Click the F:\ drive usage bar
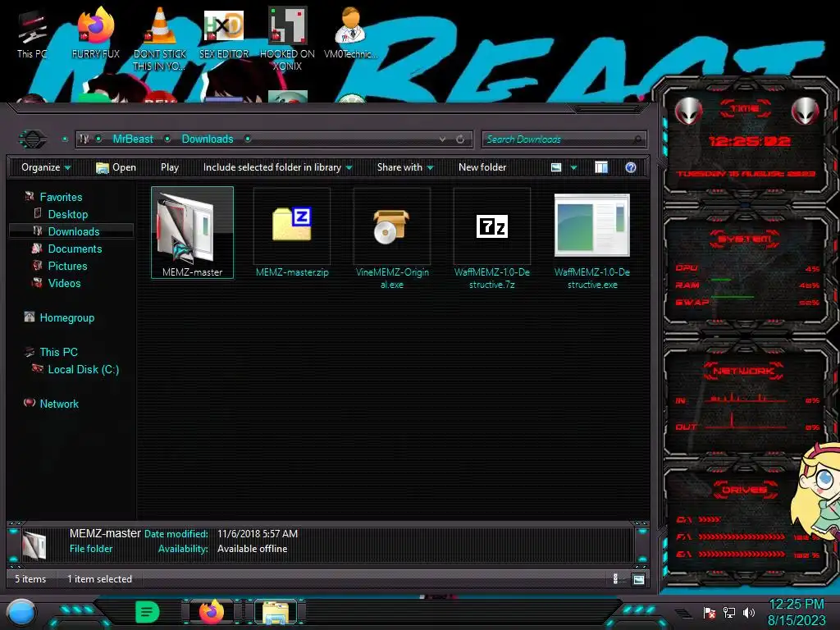The image size is (840, 630). (x=742, y=536)
